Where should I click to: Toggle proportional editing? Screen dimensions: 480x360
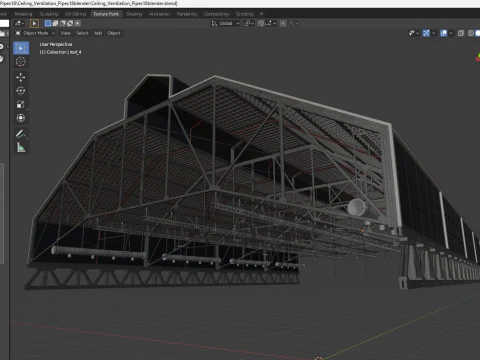[x=283, y=23]
